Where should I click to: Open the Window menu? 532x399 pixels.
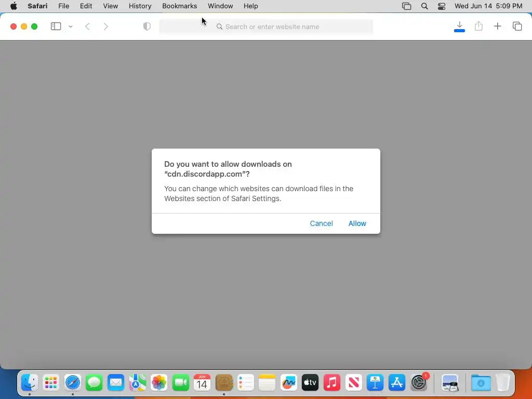[220, 6]
